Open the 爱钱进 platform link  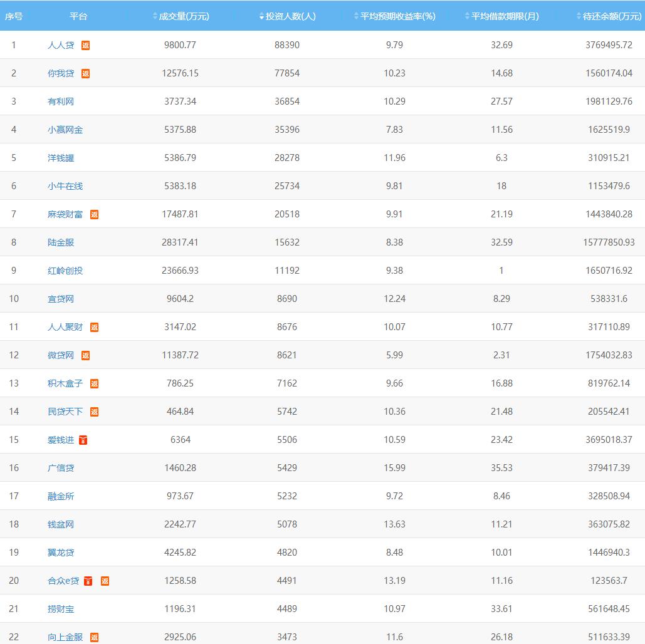[x=61, y=440]
